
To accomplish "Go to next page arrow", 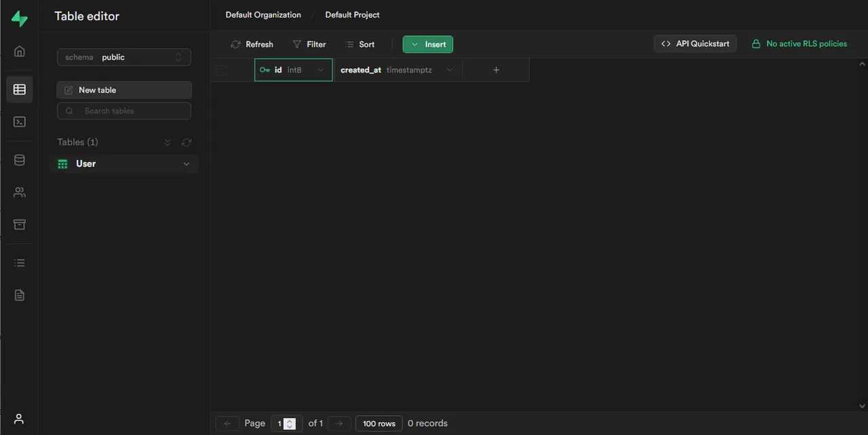I will coord(340,423).
